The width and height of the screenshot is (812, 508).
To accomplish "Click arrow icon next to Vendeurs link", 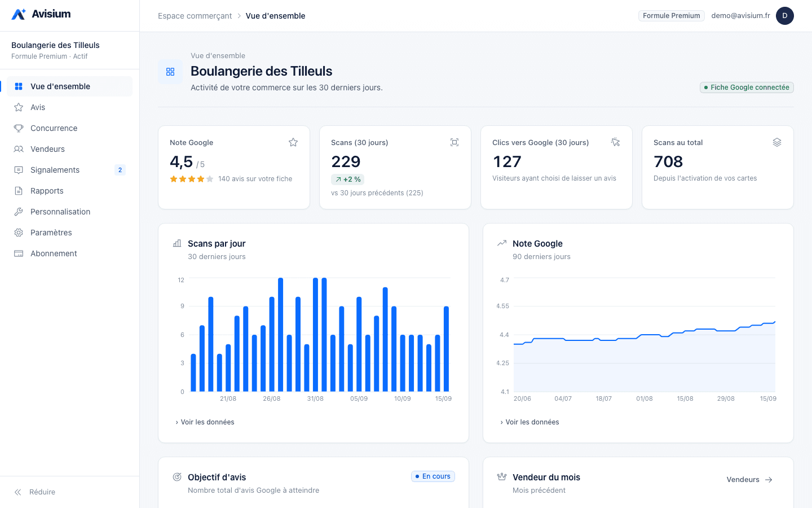I will pos(769,480).
